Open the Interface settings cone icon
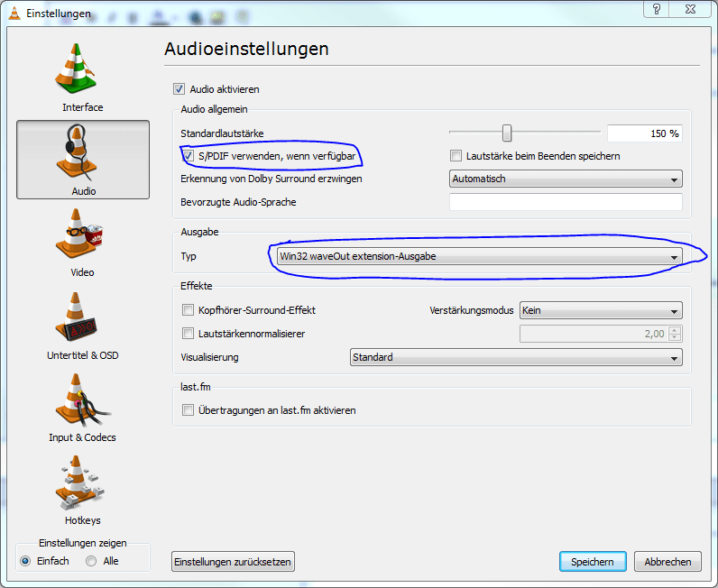The height and width of the screenshot is (588, 718). pos(76,69)
